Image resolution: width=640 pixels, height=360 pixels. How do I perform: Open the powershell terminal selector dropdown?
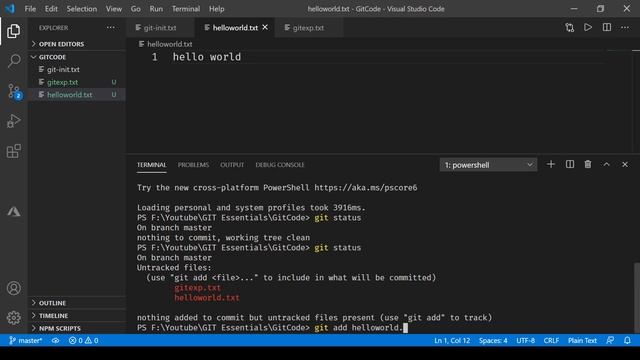pyautogui.click(x=488, y=165)
